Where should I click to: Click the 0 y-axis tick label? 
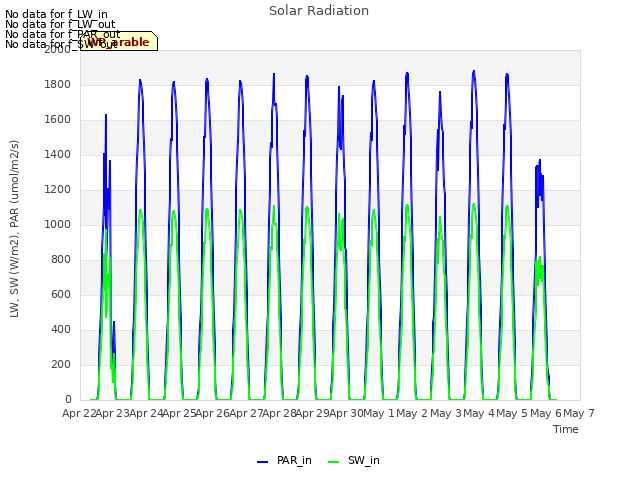point(68,400)
